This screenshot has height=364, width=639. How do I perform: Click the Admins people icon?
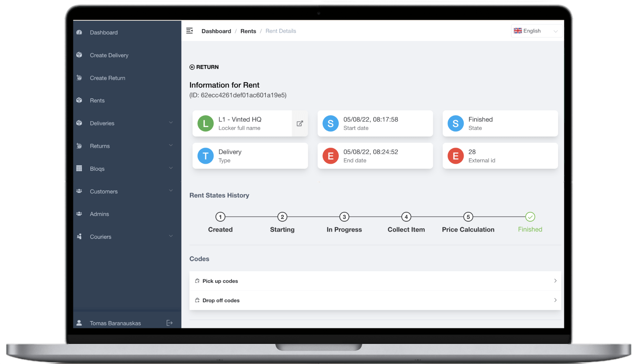point(79,214)
